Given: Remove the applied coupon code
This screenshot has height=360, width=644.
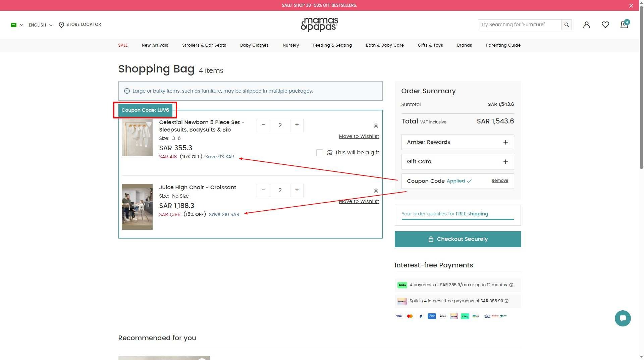Looking at the screenshot, I should point(500,181).
